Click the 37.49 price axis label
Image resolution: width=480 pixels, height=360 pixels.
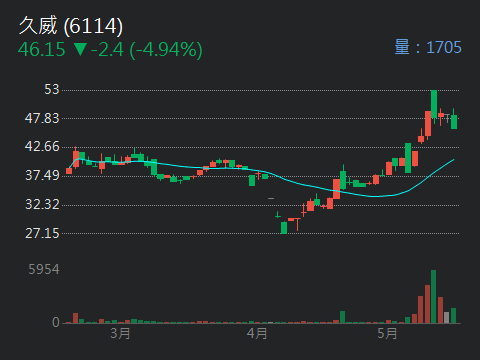[42, 175]
